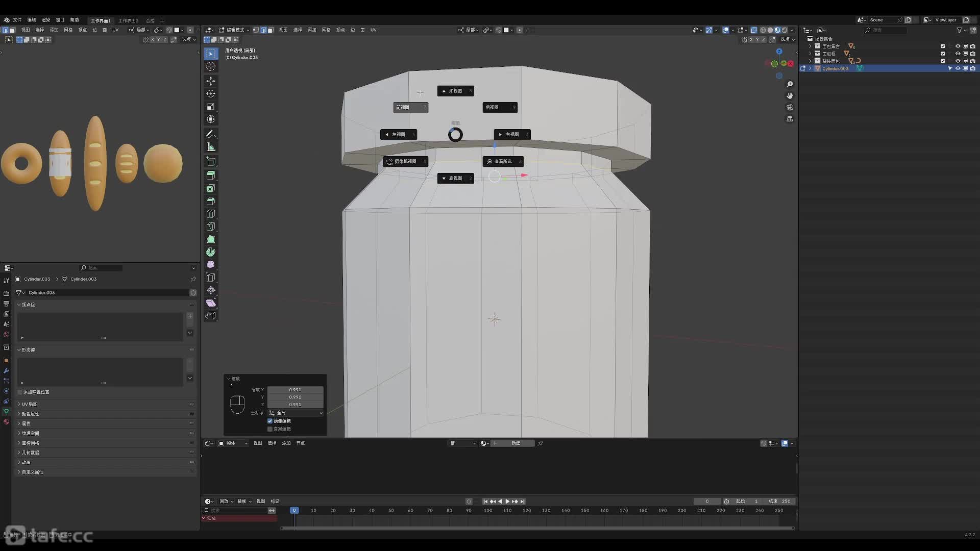980x551 pixels.
Task: Click 摄像机视图 in the pie menu
Action: pyautogui.click(x=405, y=162)
